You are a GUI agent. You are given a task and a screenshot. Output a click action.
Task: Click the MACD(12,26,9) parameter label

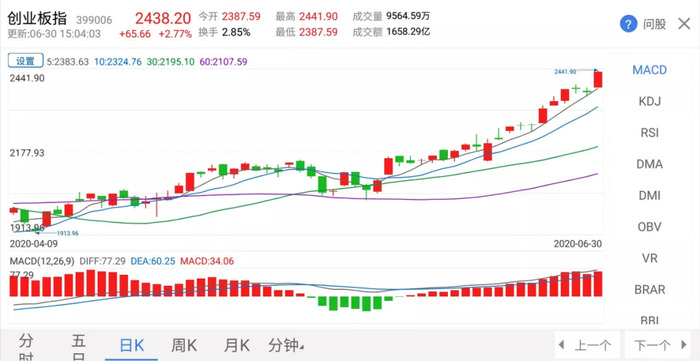click(x=42, y=261)
